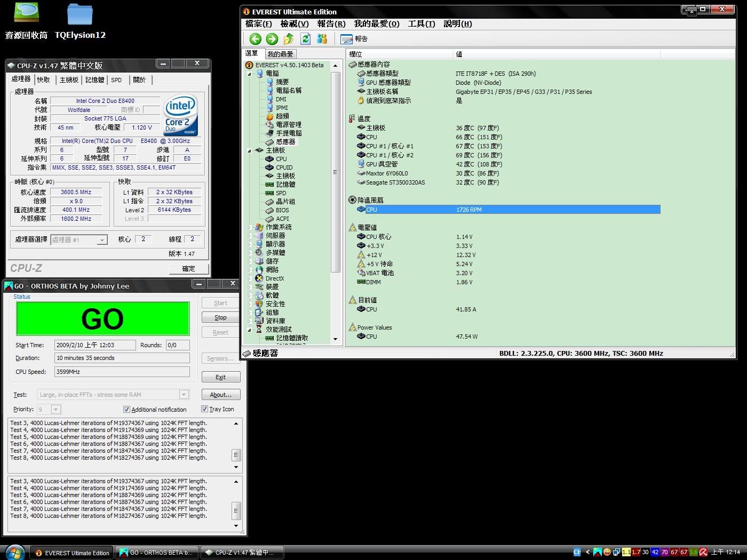Image resolution: width=747 pixels, height=560 pixels.
Task: Switch to the CPU-Z 快取 cache tab
Action: tap(44, 80)
